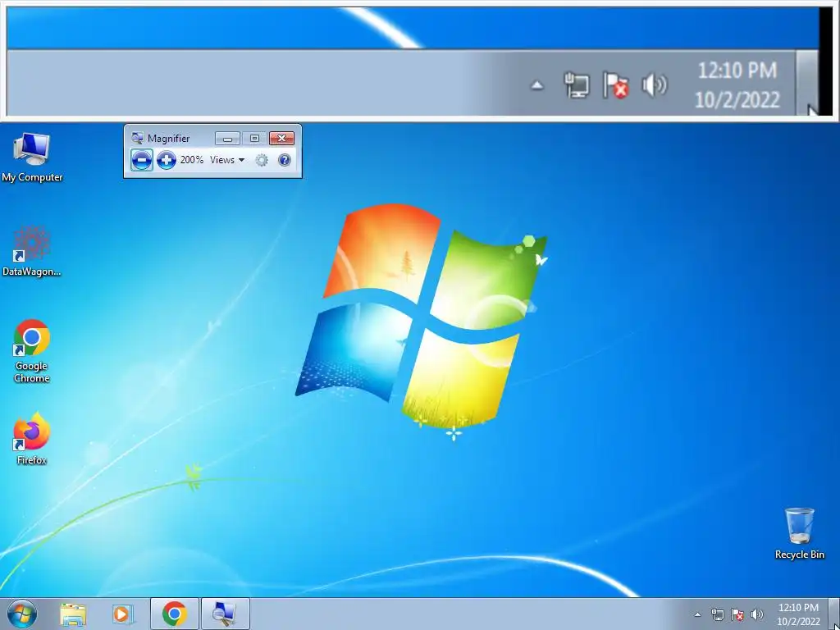Launch Windows Media Player from taskbar

[x=122, y=614]
